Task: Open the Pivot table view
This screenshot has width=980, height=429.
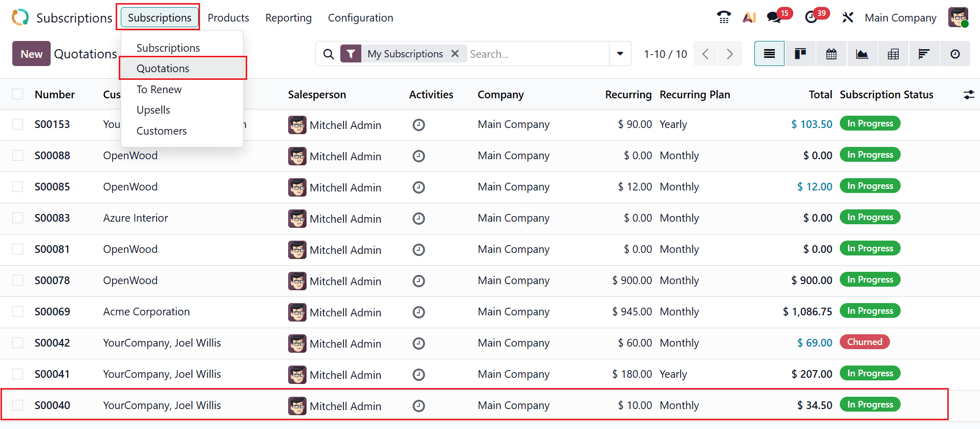Action: [x=893, y=54]
